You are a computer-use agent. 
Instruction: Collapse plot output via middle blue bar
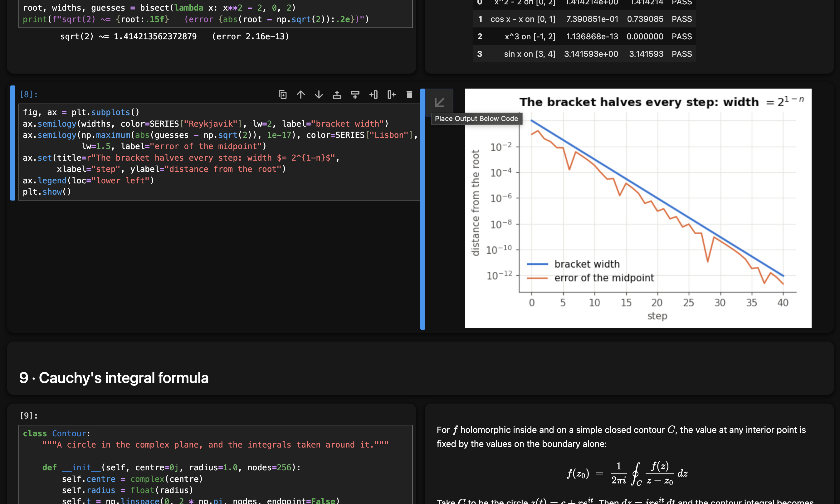point(423,209)
